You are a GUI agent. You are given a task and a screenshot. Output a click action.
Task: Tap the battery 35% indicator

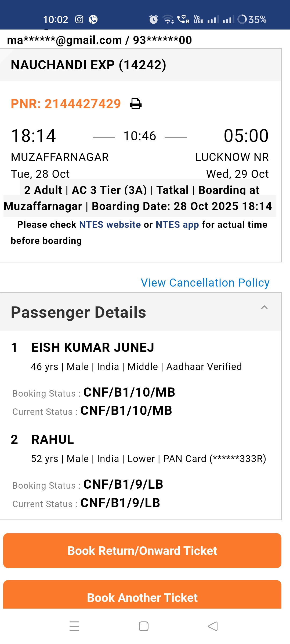click(252, 19)
